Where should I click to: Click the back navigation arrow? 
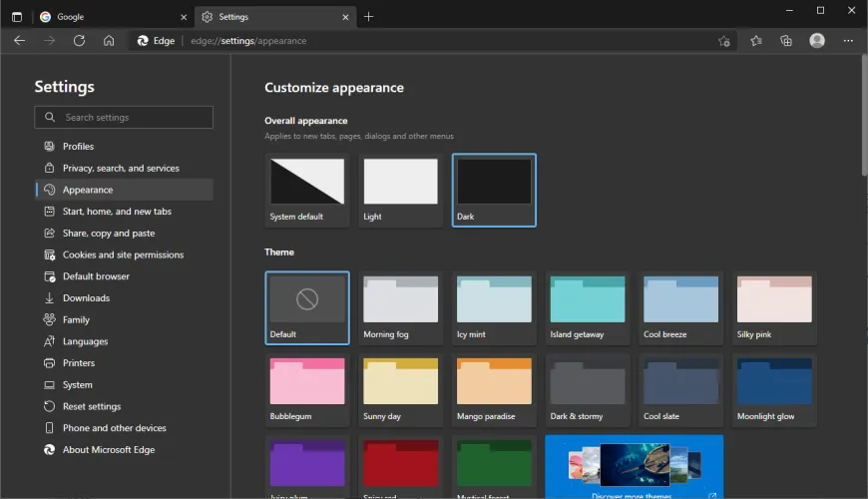tap(20, 41)
